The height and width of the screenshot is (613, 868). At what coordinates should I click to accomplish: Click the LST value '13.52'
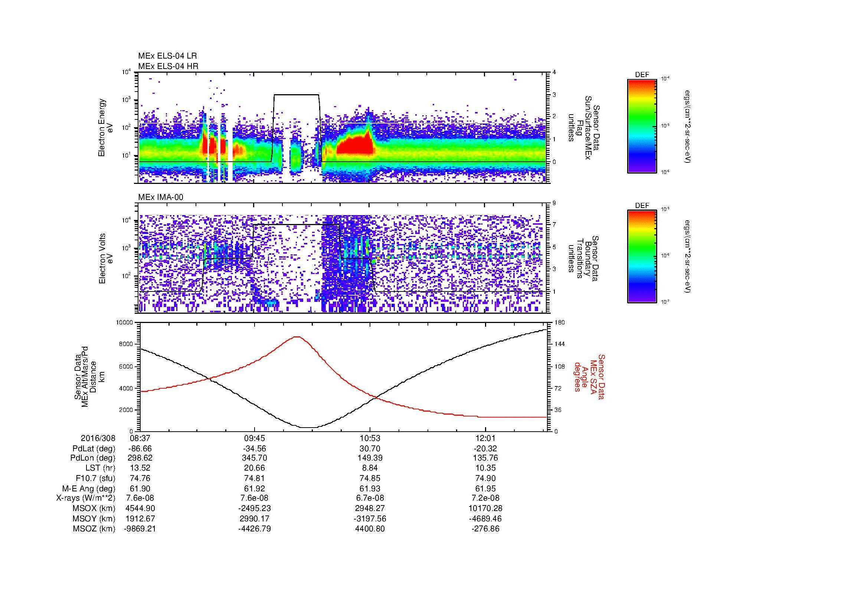(x=140, y=468)
